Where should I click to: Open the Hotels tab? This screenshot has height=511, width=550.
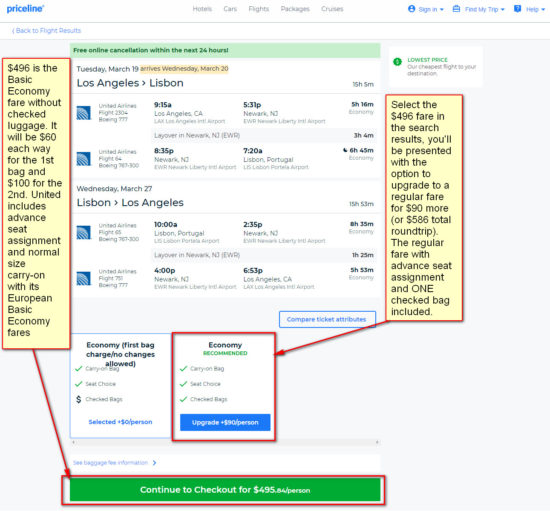coord(202,9)
